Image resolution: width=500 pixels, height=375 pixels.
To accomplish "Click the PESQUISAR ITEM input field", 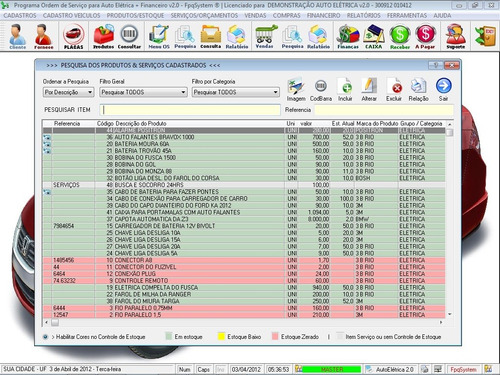I will click(x=190, y=110).
